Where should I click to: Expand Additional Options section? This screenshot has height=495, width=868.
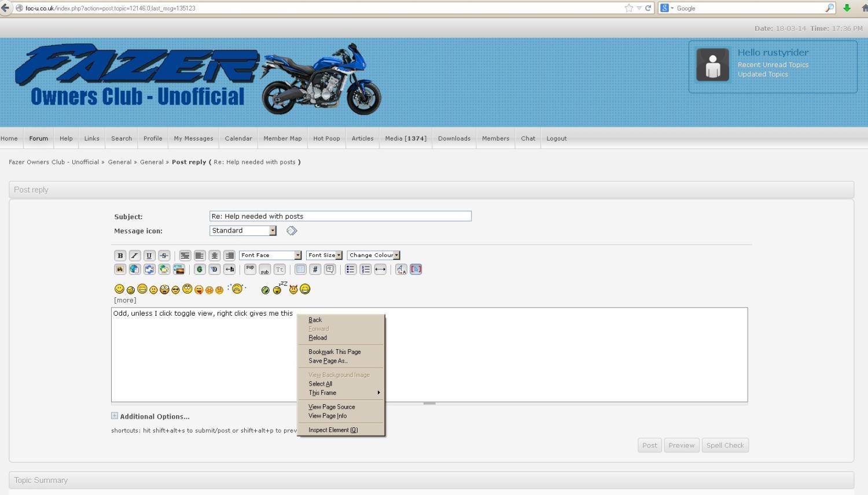[115, 416]
